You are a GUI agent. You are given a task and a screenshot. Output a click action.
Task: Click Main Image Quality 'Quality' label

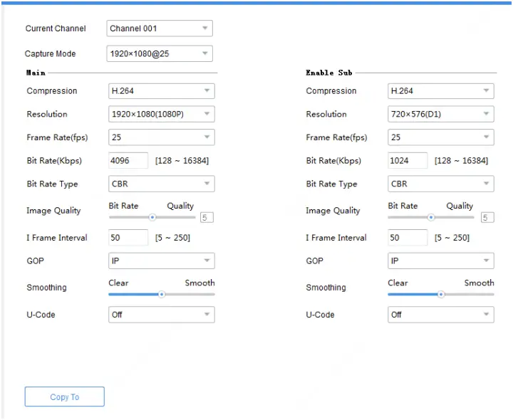pos(180,206)
